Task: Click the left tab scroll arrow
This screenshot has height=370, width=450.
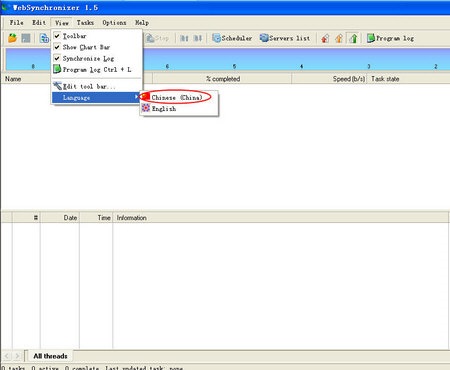Action: pos(7,356)
